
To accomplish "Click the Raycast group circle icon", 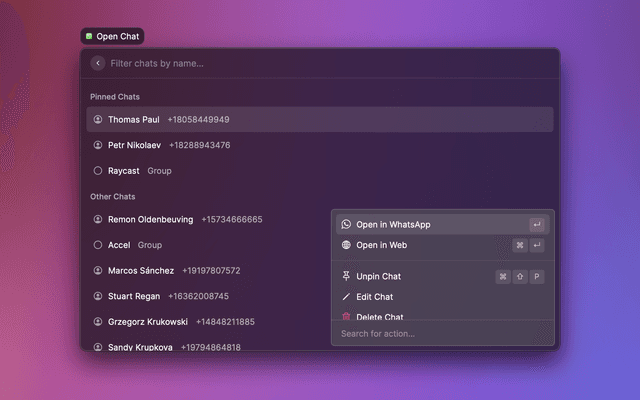I will pos(98,171).
